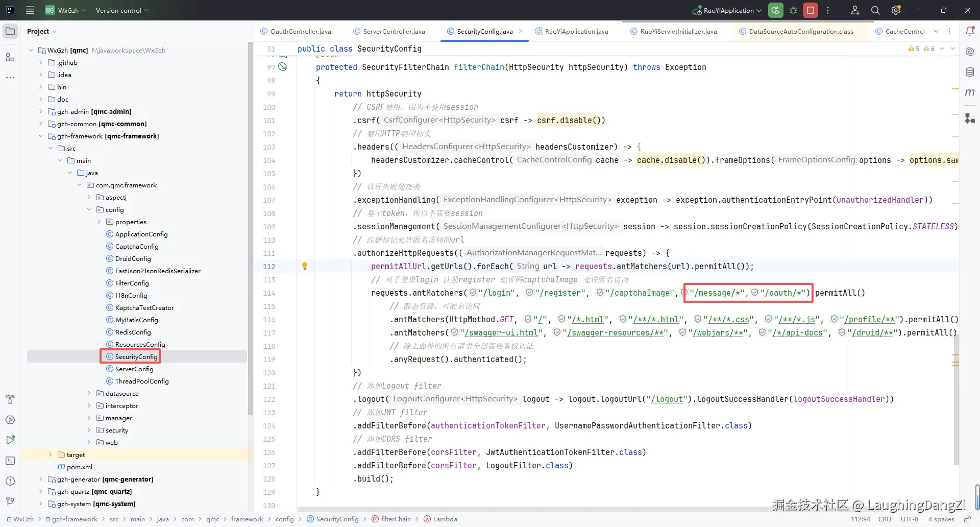Stop the running RuoYiApplication
The width and height of the screenshot is (980, 527).
(810, 10)
